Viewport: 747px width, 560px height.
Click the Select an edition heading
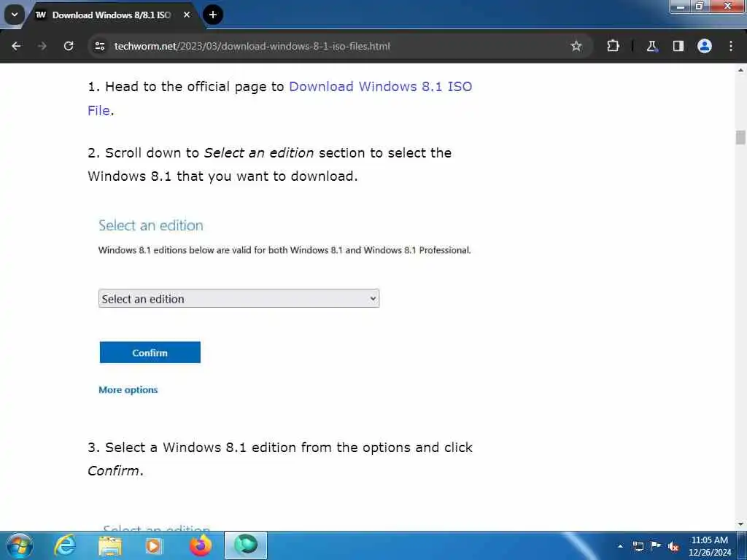click(150, 225)
